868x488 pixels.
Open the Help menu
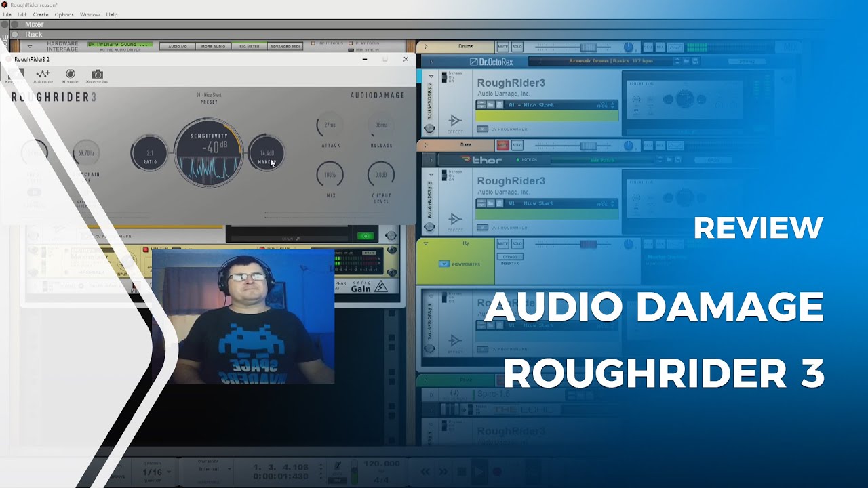112,14
